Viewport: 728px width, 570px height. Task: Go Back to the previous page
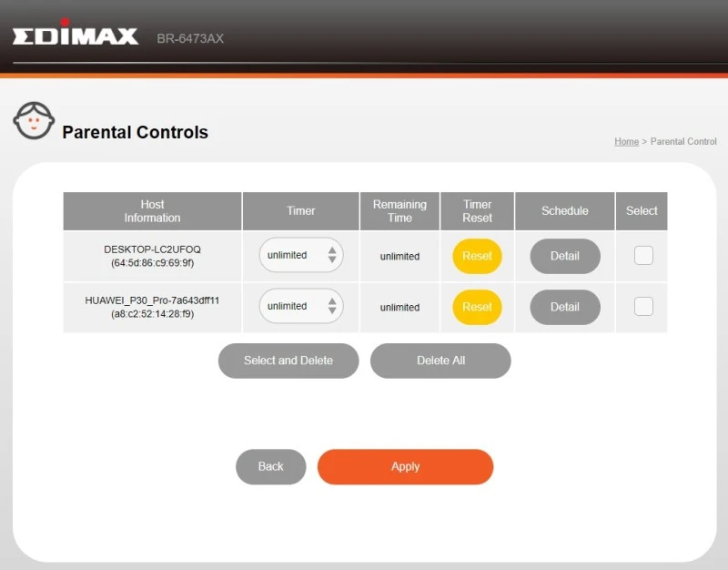270,466
